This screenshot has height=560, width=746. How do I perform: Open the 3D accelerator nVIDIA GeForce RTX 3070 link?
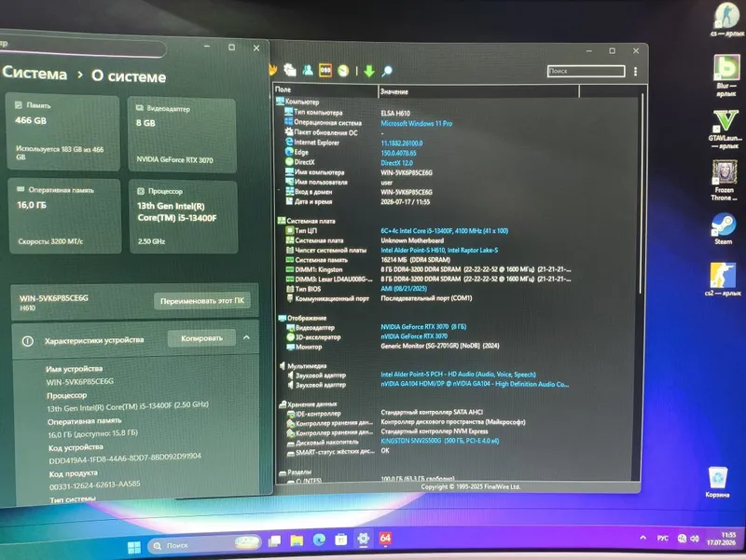tap(414, 336)
